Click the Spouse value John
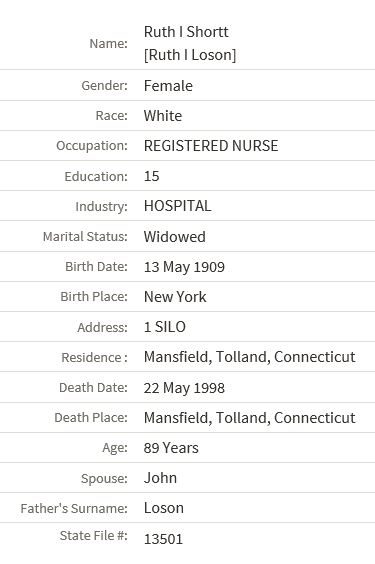375x564 pixels. 160,478
